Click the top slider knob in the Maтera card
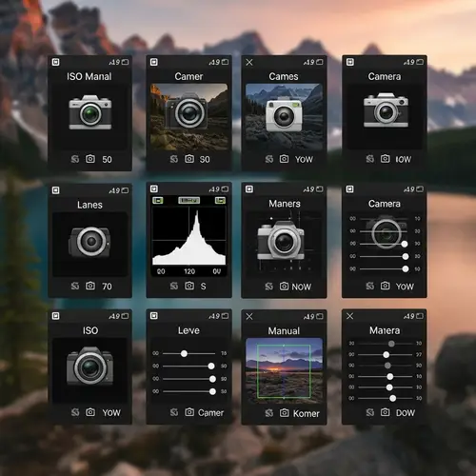This screenshot has height=476, width=476. pyautogui.click(x=391, y=344)
